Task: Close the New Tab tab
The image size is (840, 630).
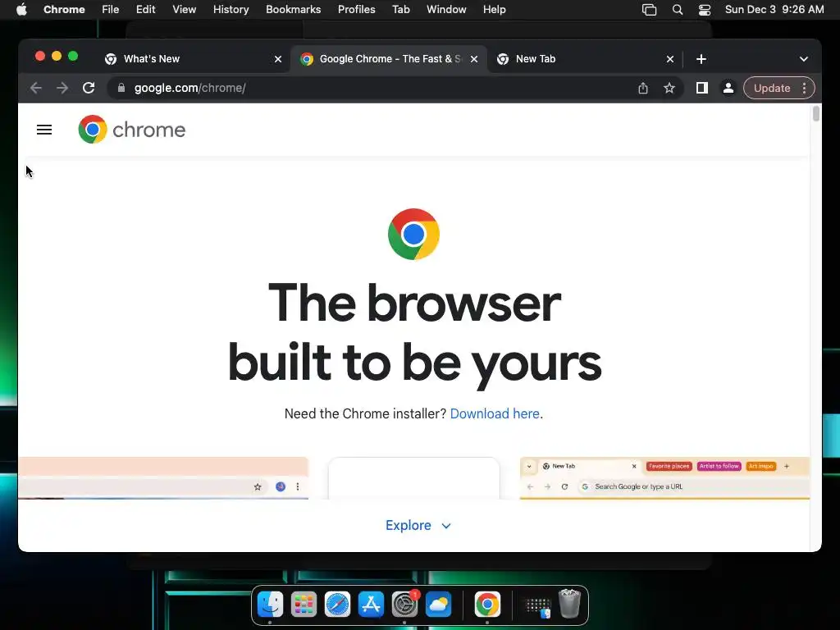Action: (670, 59)
